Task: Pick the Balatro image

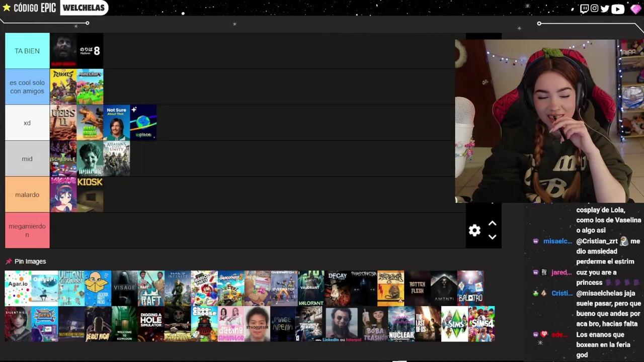Action: coord(470,289)
